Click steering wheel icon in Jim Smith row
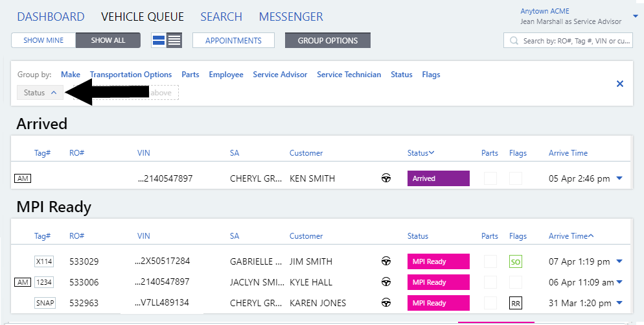 point(386,261)
